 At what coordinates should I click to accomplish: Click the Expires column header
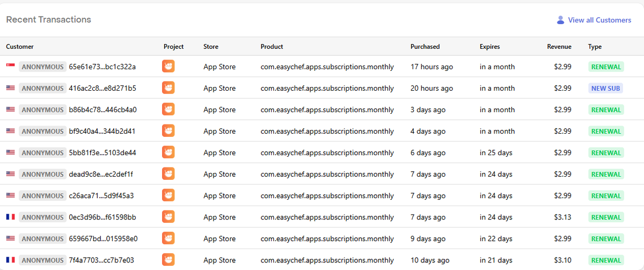(489, 47)
